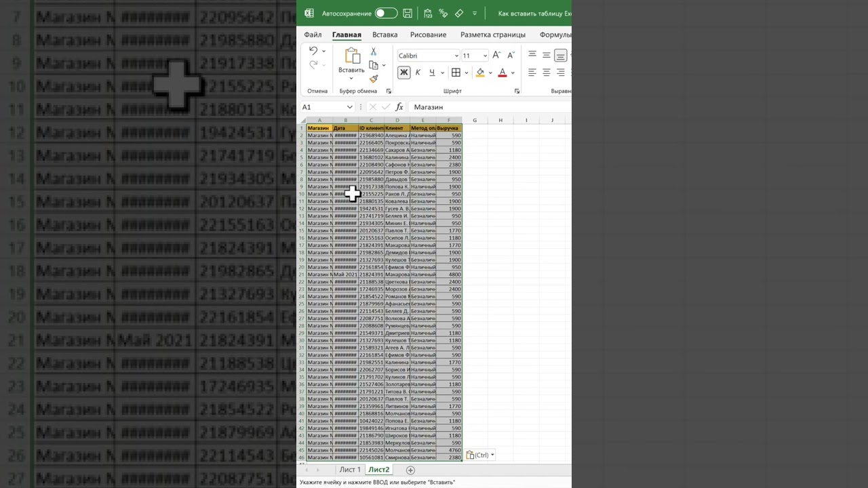Toggle top vertical align

tap(532, 55)
